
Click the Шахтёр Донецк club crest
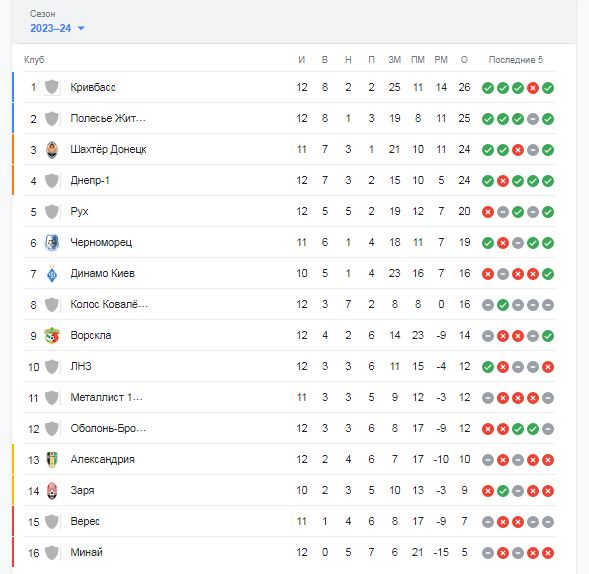[52, 150]
